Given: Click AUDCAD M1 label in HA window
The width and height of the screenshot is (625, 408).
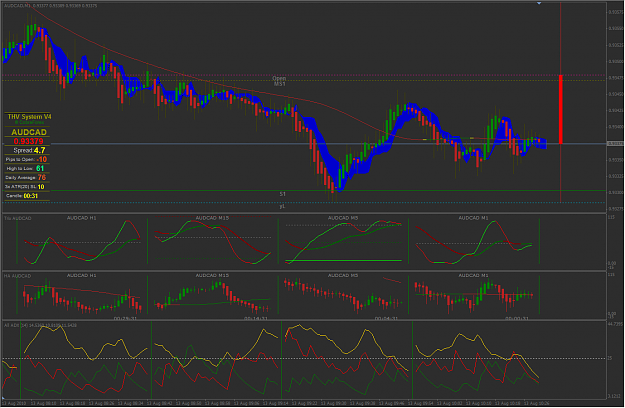Looking at the screenshot, I should pos(473,275).
